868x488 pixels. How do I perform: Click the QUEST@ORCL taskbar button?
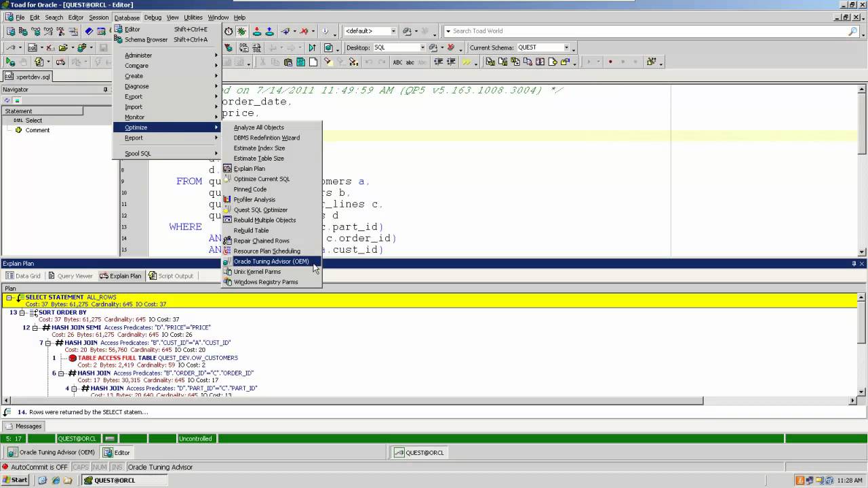click(x=124, y=480)
